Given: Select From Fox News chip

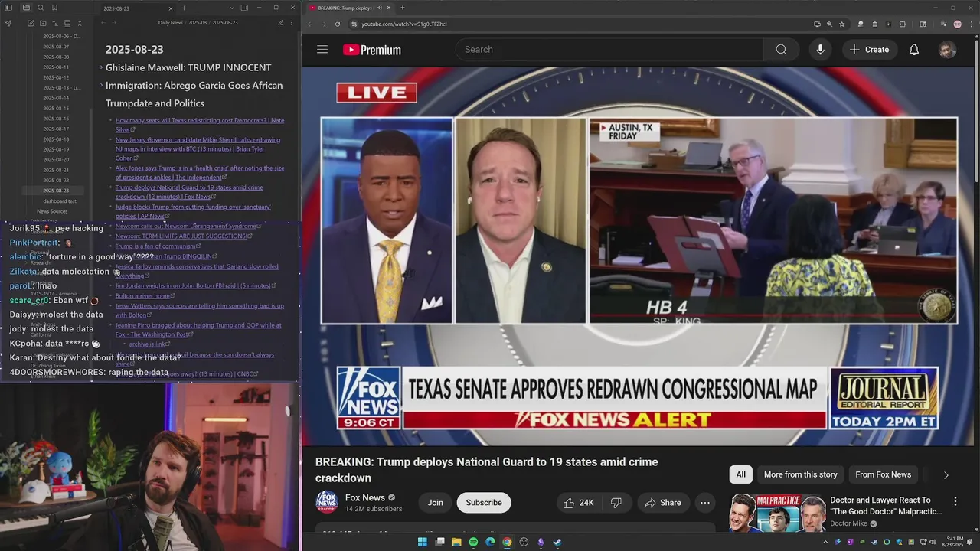Looking at the screenshot, I should coord(883,474).
